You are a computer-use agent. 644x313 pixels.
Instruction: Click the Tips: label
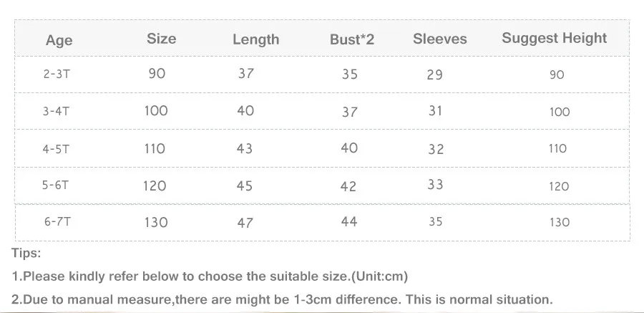coord(26,253)
